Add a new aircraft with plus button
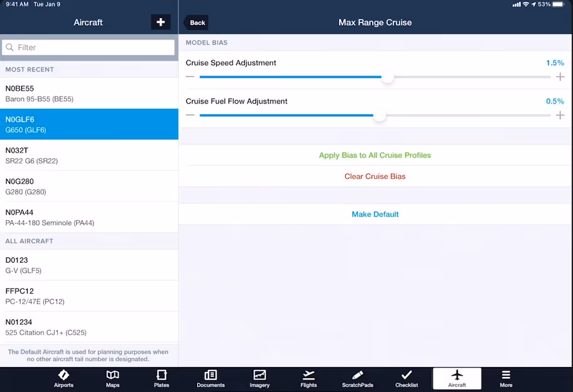The width and height of the screenshot is (573, 392). (161, 23)
